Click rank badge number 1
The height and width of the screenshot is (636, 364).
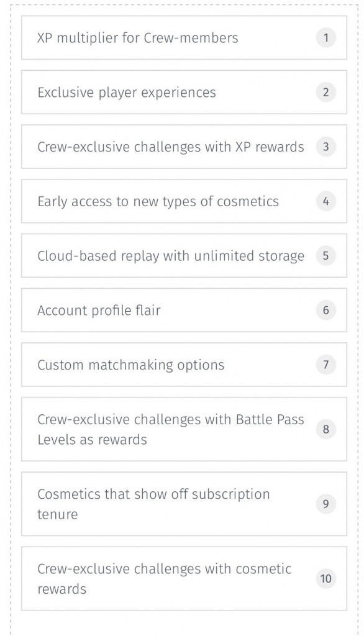(326, 38)
